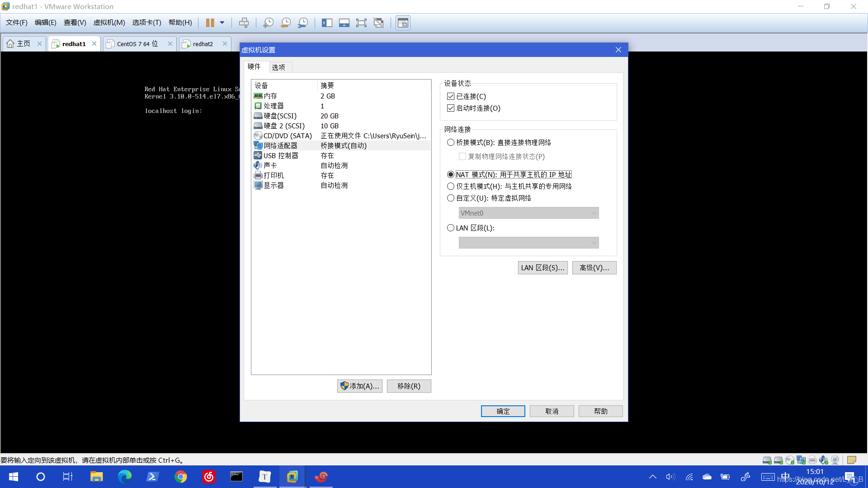Viewport: 868px width, 488px height.
Task: Select the 打印机 device row
Action: pyautogui.click(x=341, y=175)
